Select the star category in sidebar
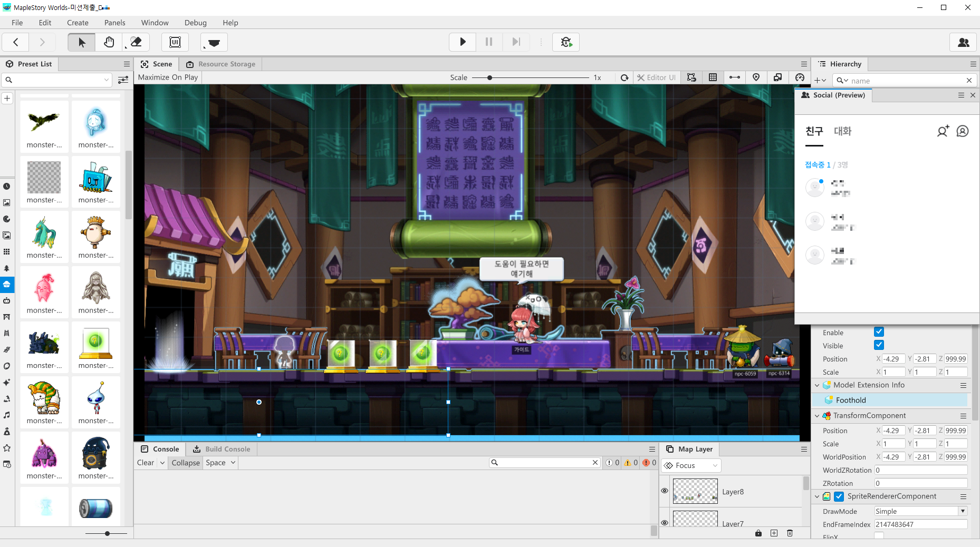Viewport: 980px width, 547px height. (7, 448)
